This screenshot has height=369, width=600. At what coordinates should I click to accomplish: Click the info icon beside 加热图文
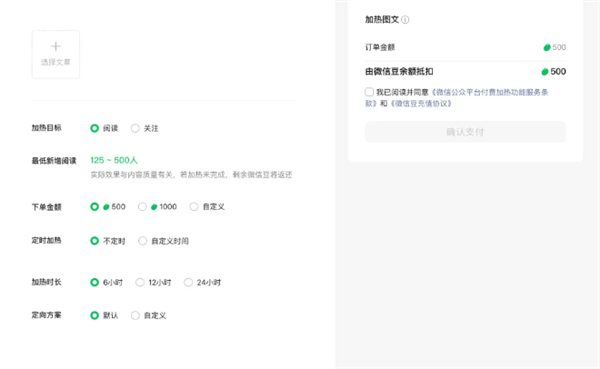tap(405, 20)
